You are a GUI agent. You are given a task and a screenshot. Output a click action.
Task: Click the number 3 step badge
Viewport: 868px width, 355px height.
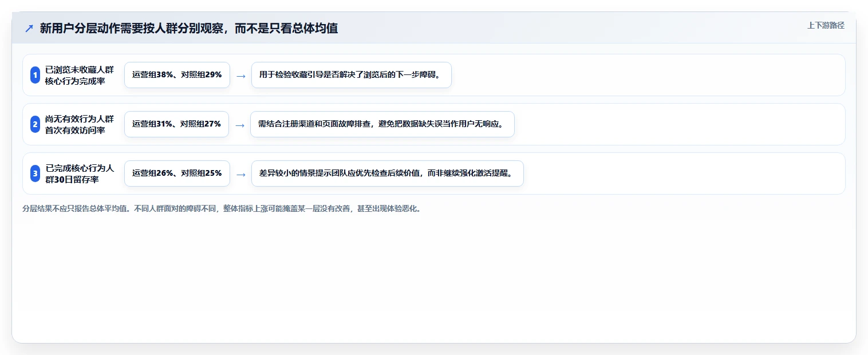click(x=35, y=173)
